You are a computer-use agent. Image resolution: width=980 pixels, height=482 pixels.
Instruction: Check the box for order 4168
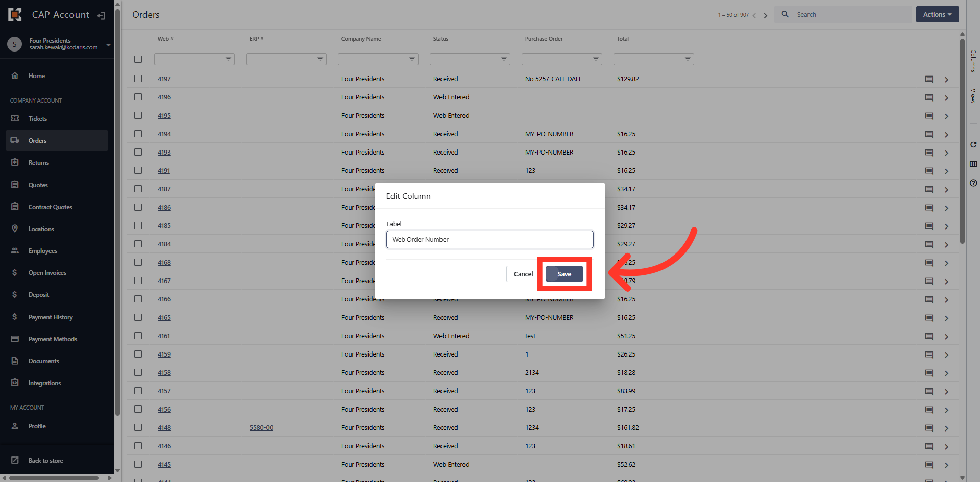[x=138, y=262]
